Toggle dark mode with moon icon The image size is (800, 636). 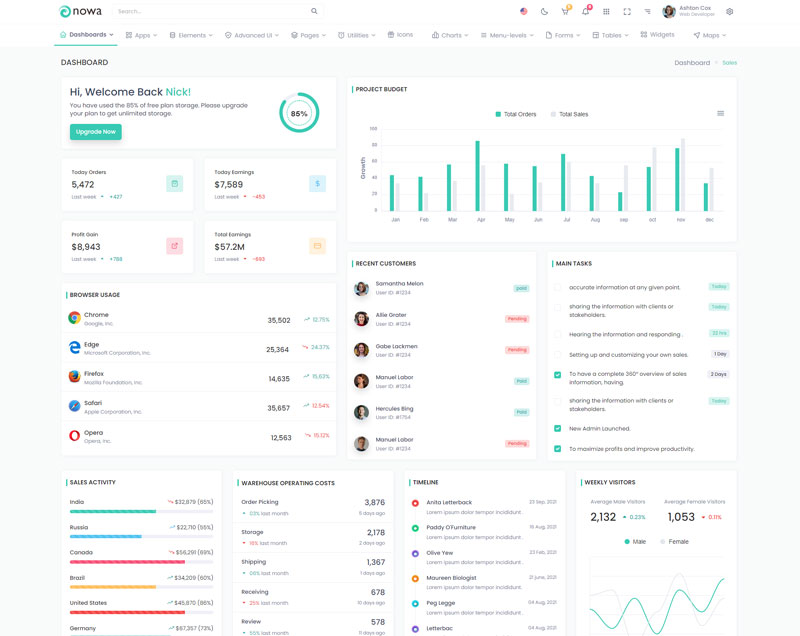coord(544,12)
